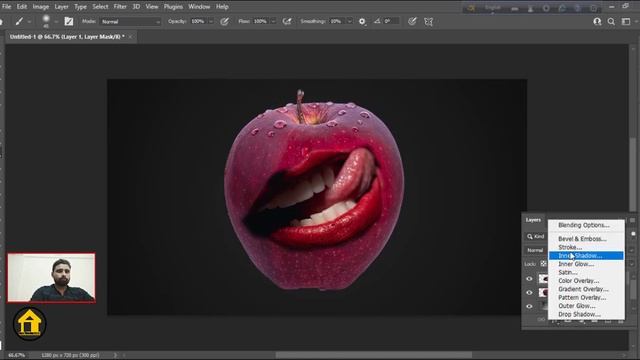Open the Mode dropdown set to Normal
The width and height of the screenshot is (640, 360).
click(x=130, y=22)
